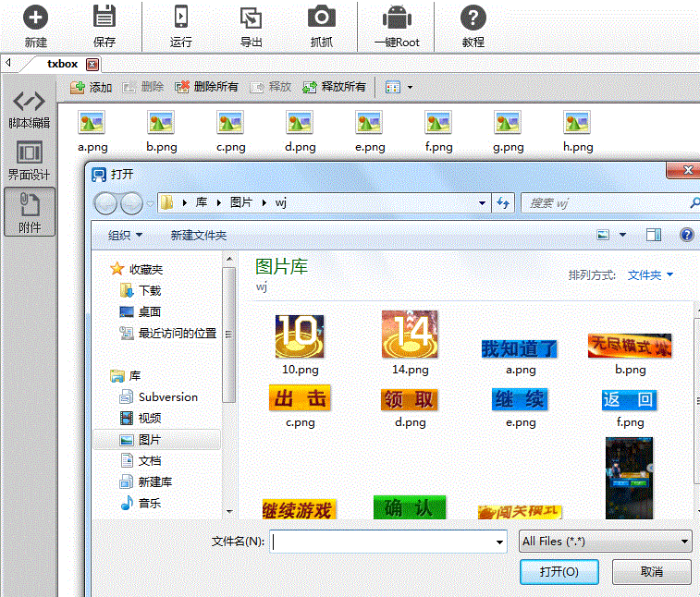Image resolution: width=700 pixels, height=597 pixels.
Task: Open the view options dropdown arrow
Action: pos(622,235)
